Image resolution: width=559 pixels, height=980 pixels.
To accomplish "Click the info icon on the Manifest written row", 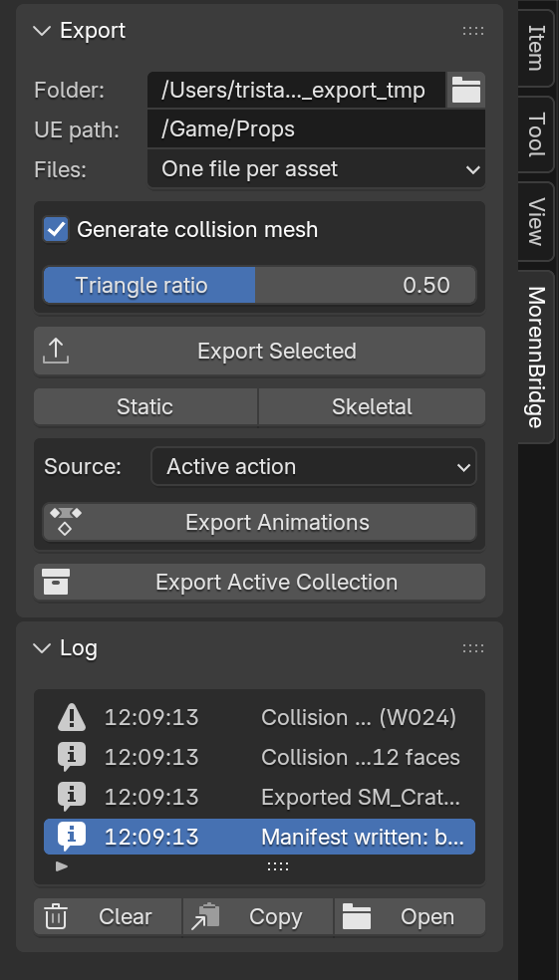I will click(x=72, y=837).
